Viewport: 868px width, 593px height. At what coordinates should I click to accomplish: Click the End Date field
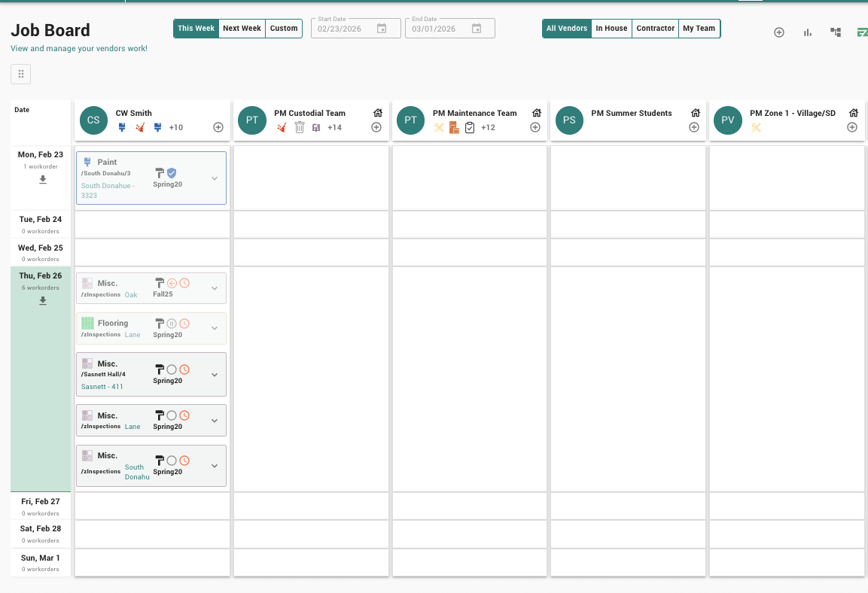click(450, 28)
